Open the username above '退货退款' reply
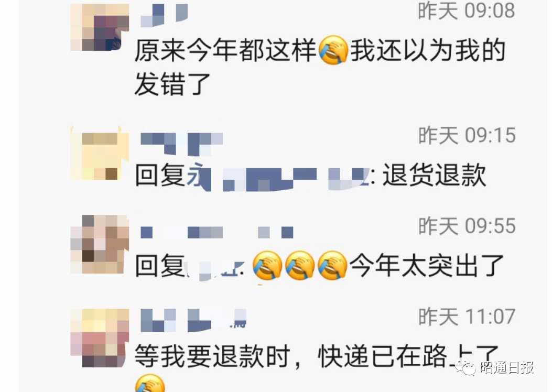 click(182, 144)
